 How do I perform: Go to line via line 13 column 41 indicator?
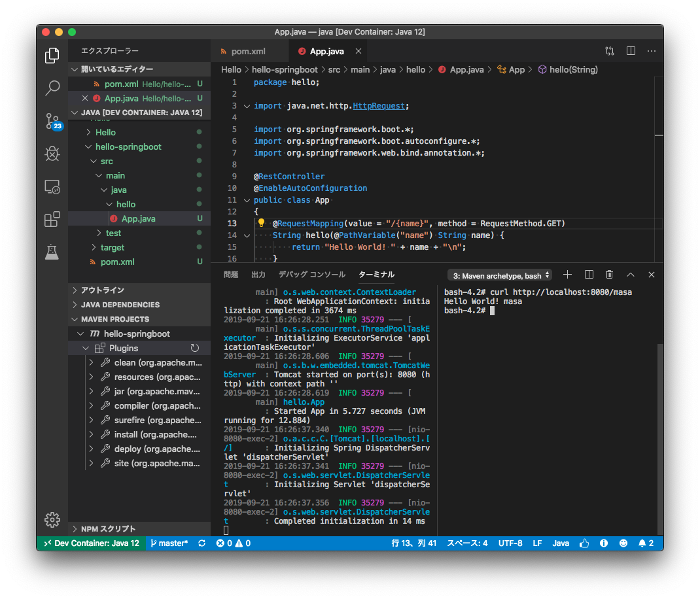tap(414, 543)
